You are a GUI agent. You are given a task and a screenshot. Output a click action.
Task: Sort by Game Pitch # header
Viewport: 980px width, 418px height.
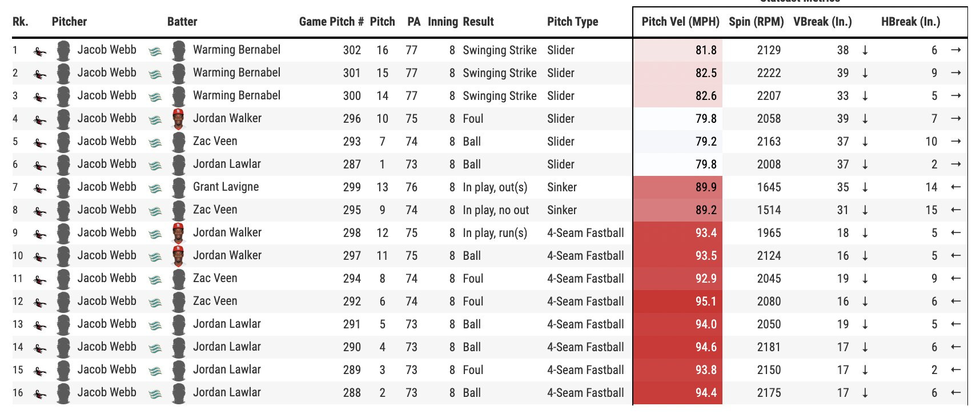pos(331,22)
